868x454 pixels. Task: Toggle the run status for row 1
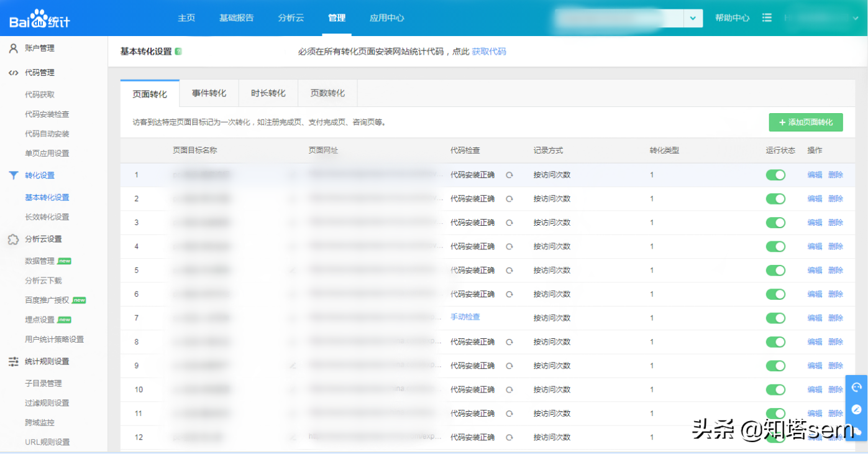click(775, 175)
